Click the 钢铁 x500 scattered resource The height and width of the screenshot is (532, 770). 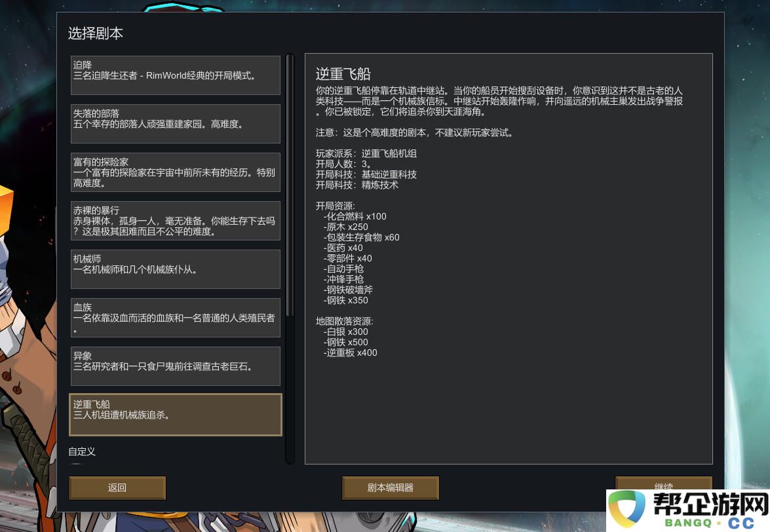tap(346, 343)
